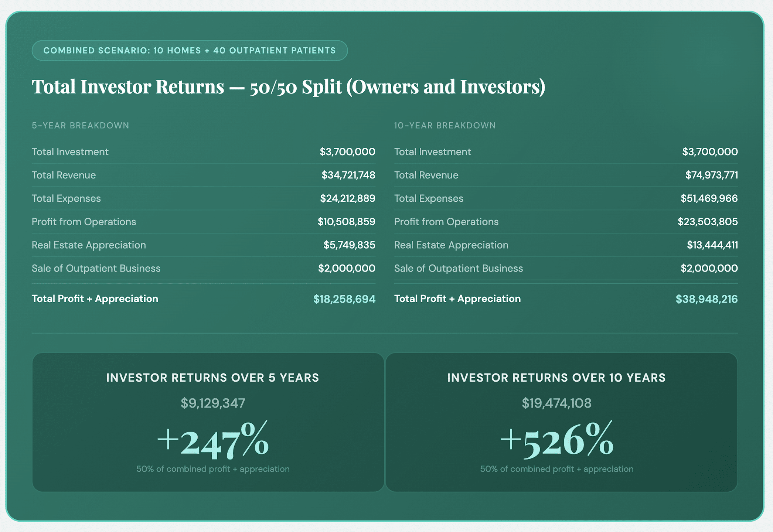The width and height of the screenshot is (773, 532).
Task: Click the Total Investor Returns heading
Action: pos(288,87)
